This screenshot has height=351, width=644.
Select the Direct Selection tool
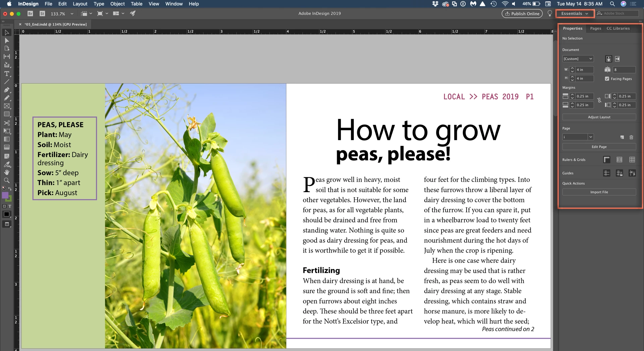click(7, 40)
